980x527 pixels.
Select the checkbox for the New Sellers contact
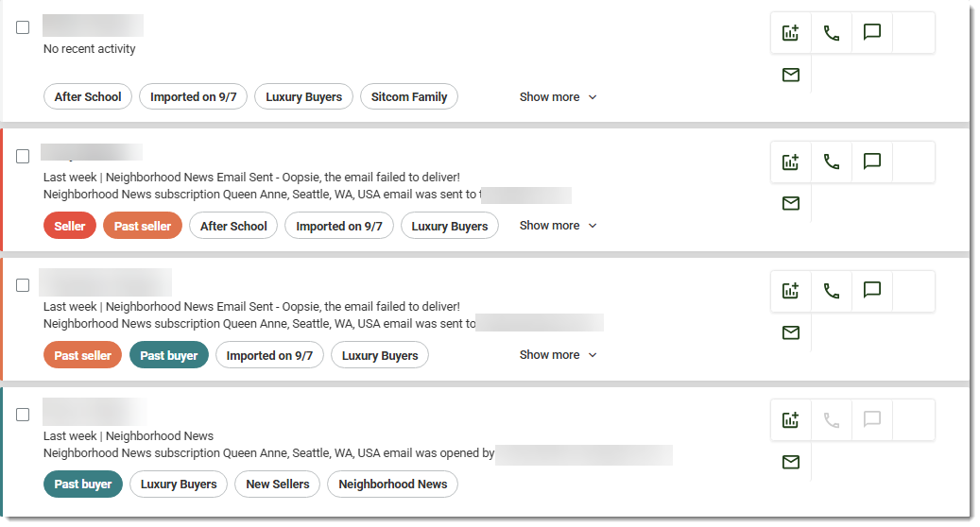click(23, 415)
